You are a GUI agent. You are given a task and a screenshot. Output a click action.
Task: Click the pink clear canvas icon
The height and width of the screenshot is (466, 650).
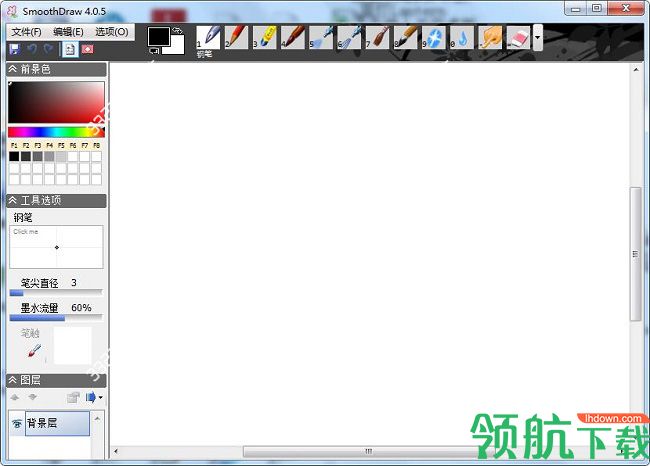[x=87, y=49]
